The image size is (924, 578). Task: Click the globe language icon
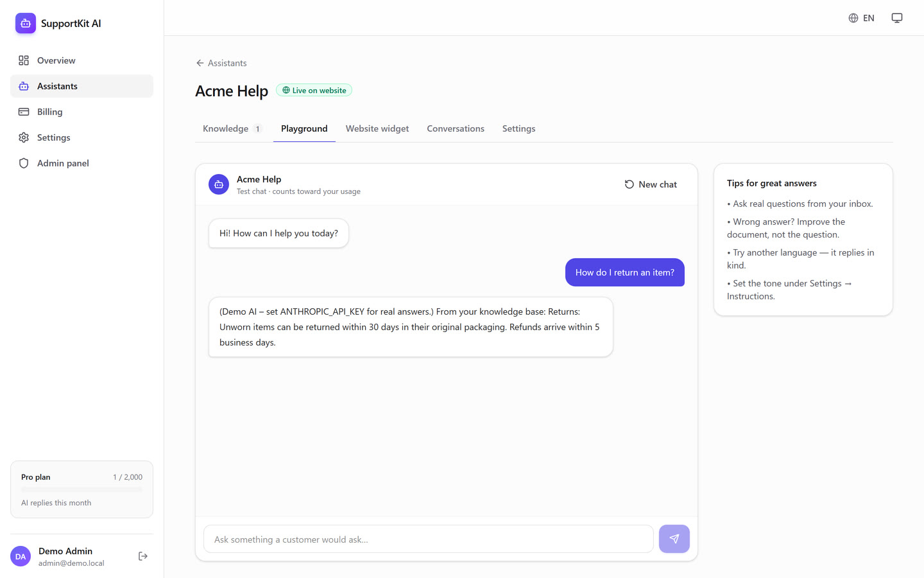click(853, 18)
